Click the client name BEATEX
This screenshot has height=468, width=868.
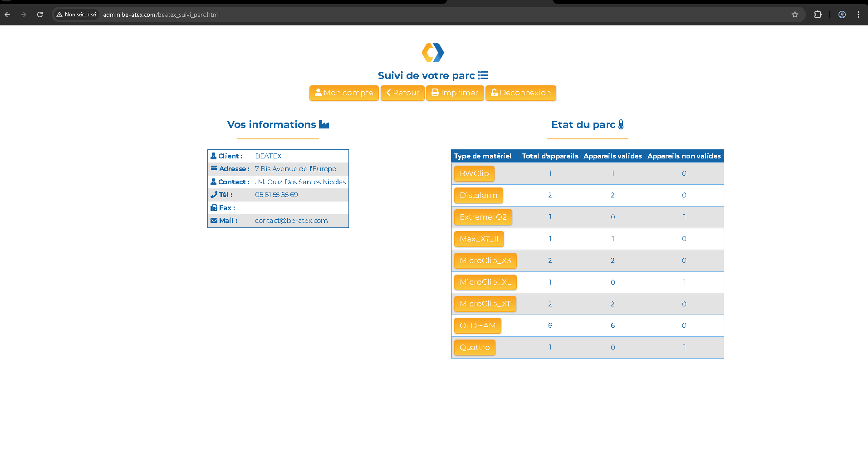[x=268, y=156]
